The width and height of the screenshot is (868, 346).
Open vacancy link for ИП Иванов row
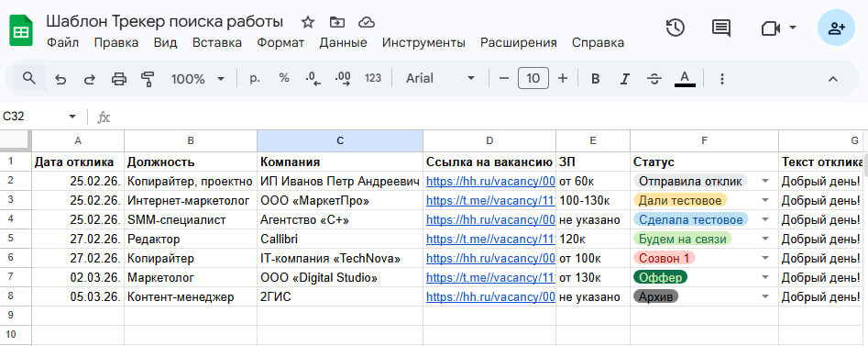[490, 182]
